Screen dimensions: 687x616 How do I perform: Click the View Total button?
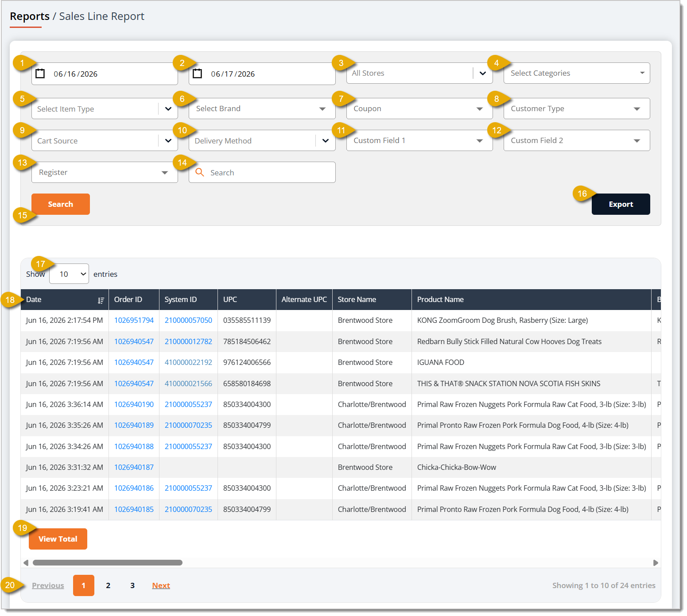coord(58,539)
